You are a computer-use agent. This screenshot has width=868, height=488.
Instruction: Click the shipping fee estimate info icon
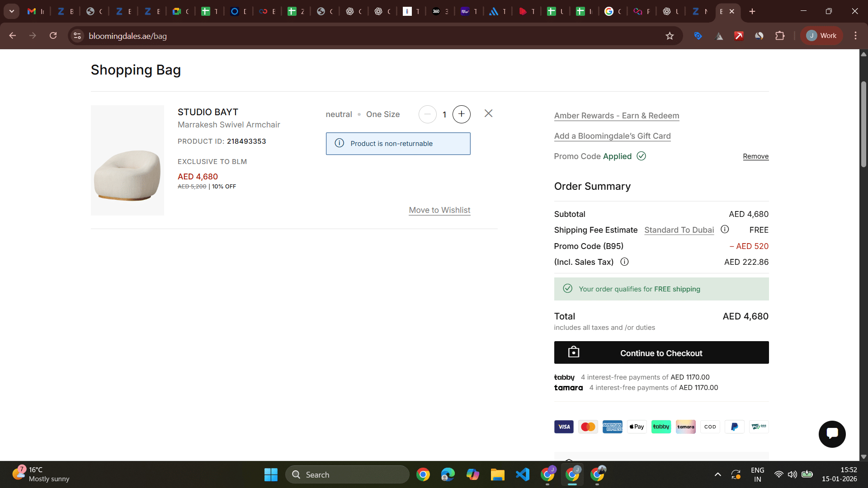point(725,230)
